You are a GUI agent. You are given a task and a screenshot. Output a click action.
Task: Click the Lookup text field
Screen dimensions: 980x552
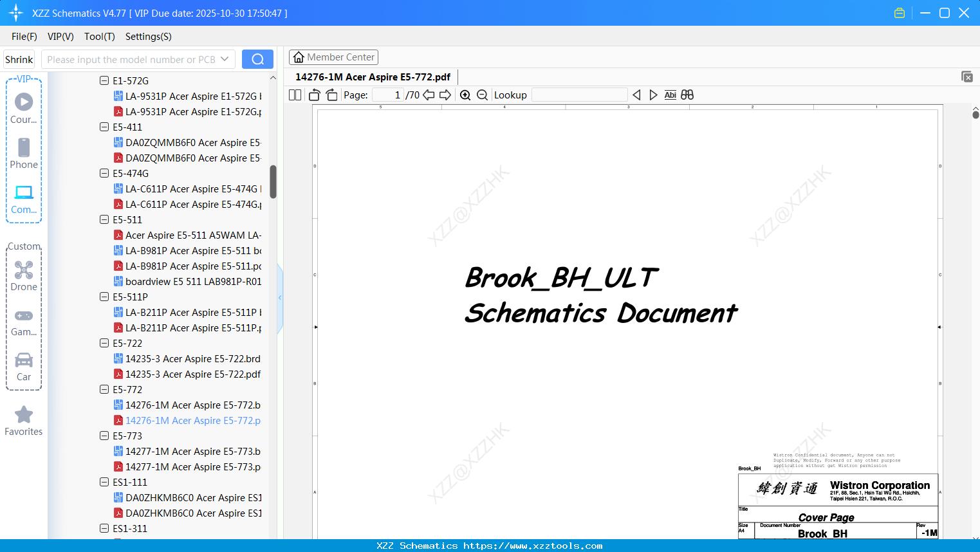pyautogui.click(x=579, y=95)
